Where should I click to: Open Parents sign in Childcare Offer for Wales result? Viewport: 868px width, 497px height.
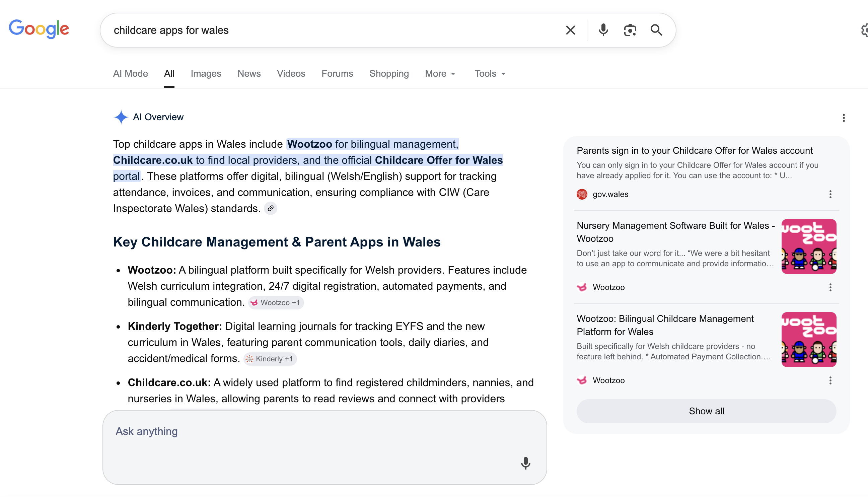click(x=694, y=150)
